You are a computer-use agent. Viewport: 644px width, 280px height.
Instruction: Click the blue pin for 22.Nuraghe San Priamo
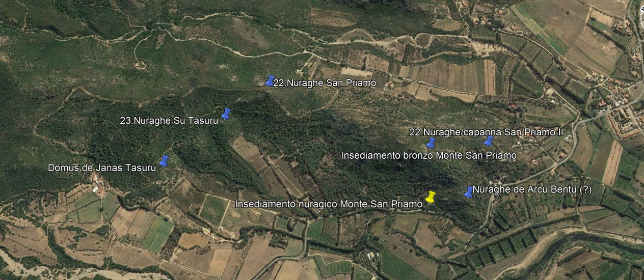[x=270, y=81]
